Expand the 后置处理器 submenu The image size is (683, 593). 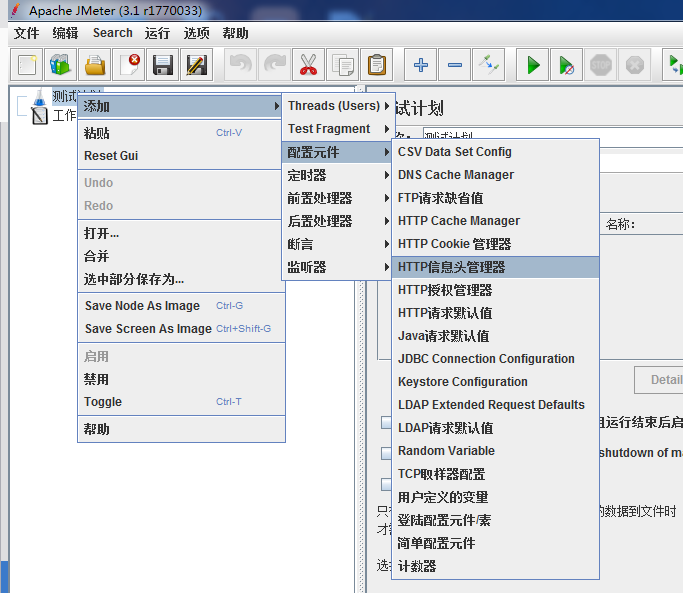[x=338, y=221]
